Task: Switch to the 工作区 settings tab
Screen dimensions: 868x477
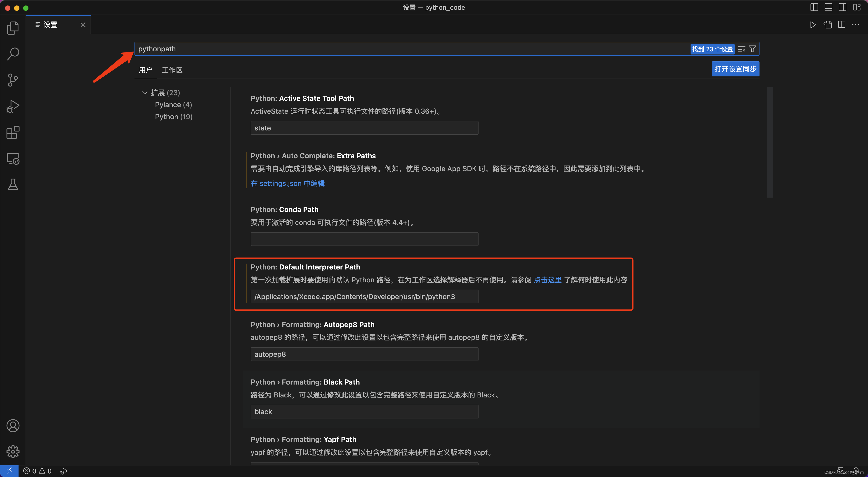Action: click(x=172, y=70)
